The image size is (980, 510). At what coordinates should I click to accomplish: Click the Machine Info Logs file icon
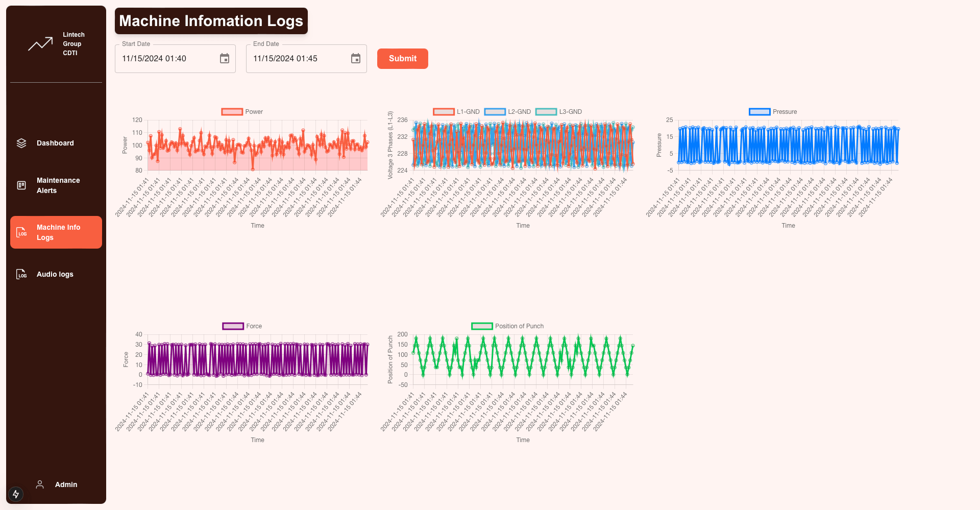(21, 232)
